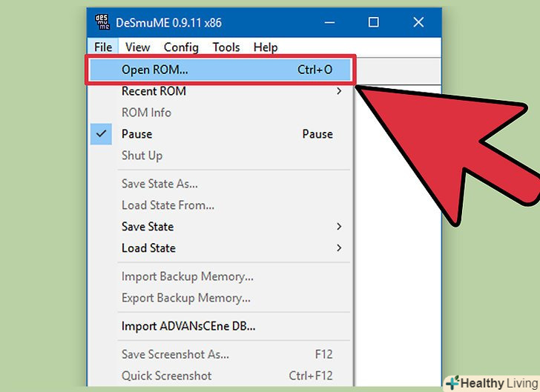The width and height of the screenshot is (540, 392).
Task: Expand the Recent ROM submenu
Action: pos(220,91)
